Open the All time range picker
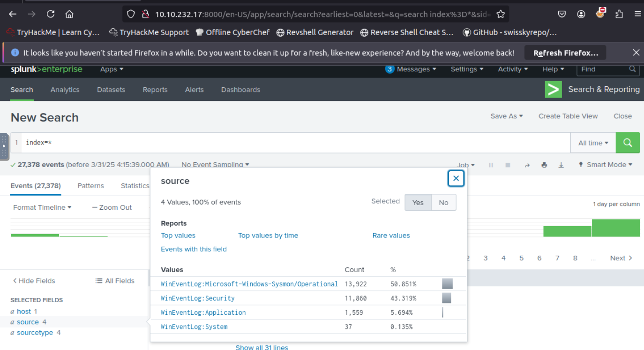 coord(593,143)
